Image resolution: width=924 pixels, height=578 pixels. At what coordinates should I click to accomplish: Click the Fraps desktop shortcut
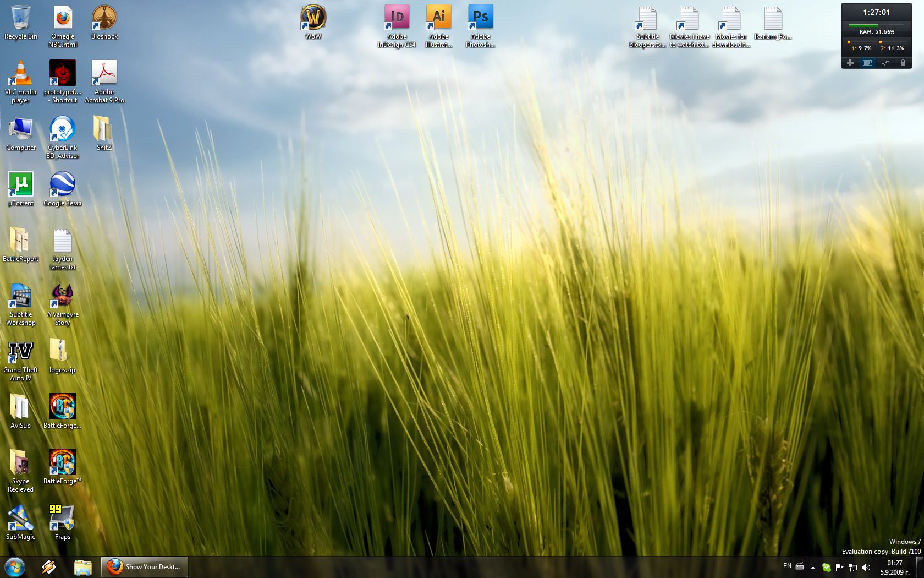click(62, 519)
